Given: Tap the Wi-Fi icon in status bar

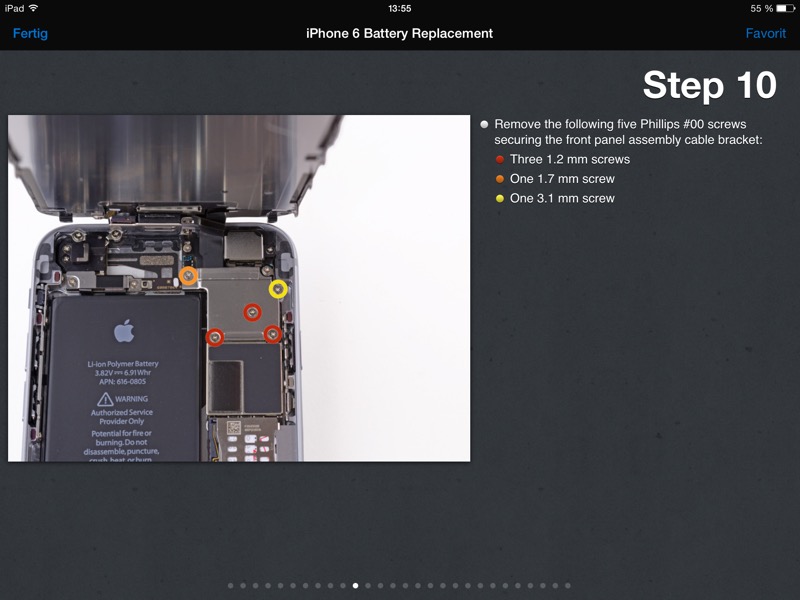Looking at the screenshot, I should [34, 8].
